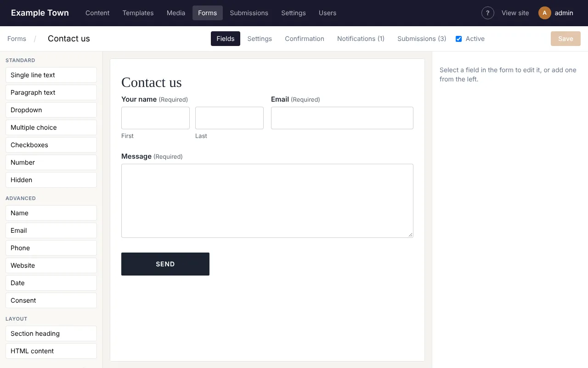
Task: Add a Consent field
Action: pos(51,300)
